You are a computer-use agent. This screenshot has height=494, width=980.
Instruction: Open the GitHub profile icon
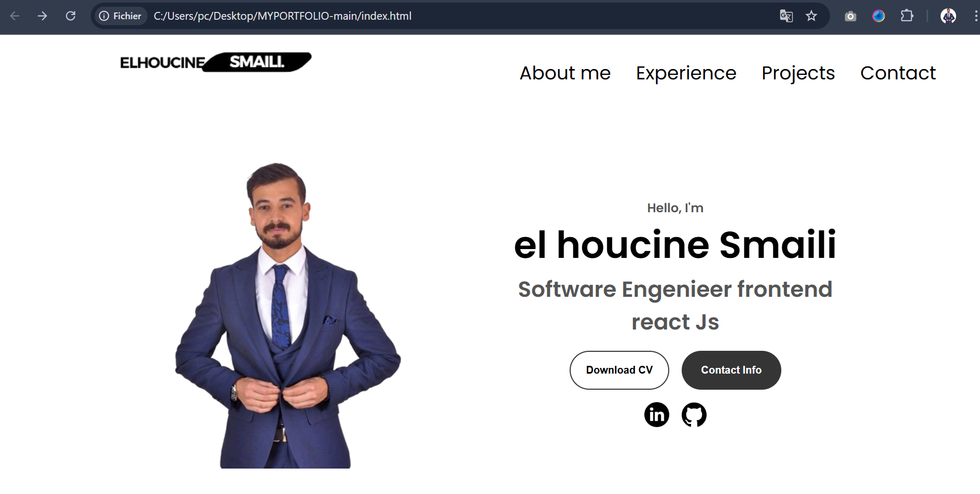coord(694,415)
